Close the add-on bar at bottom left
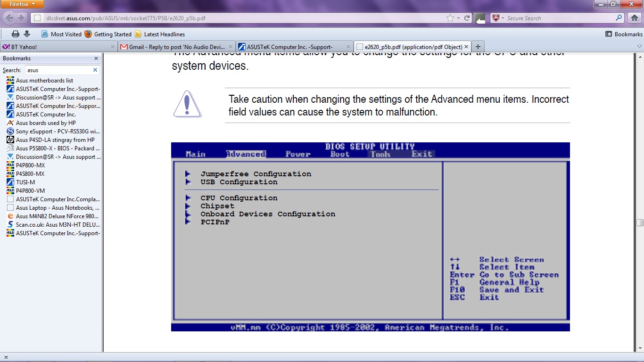 pos(6,357)
